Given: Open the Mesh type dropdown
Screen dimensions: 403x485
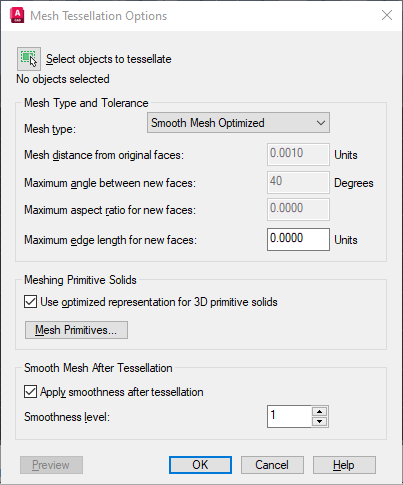Looking at the screenshot, I should coord(238,123).
